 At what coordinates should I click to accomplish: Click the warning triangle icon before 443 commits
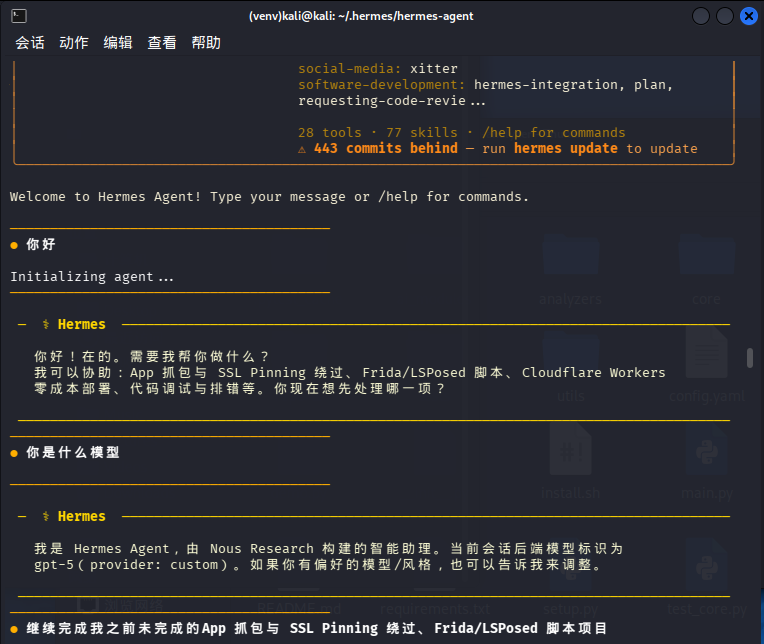pyautogui.click(x=302, y=149)
